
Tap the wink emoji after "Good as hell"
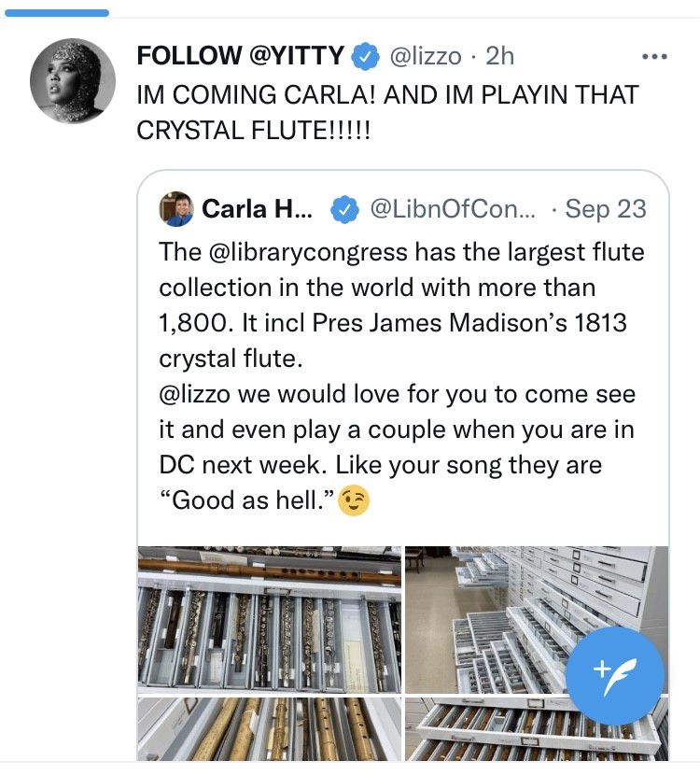coord(355,501)
